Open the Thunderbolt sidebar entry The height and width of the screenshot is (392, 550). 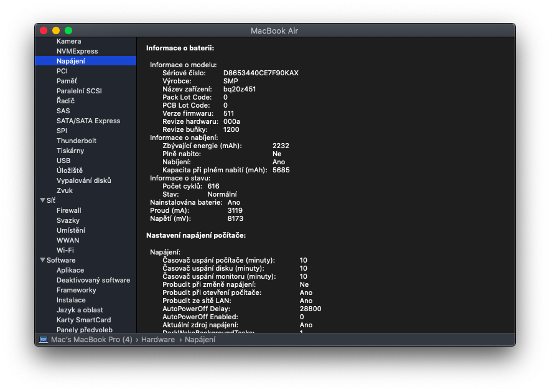(76, 141)
